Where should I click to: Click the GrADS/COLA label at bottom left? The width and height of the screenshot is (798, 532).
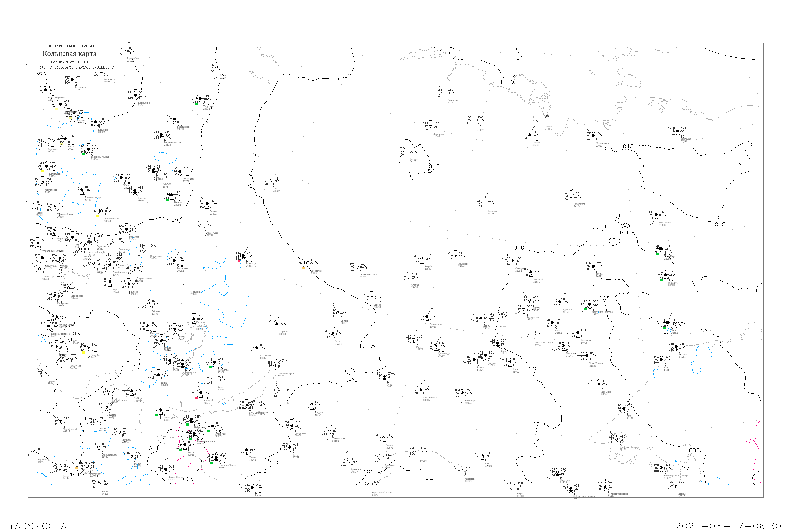click(x=35, y=526)
